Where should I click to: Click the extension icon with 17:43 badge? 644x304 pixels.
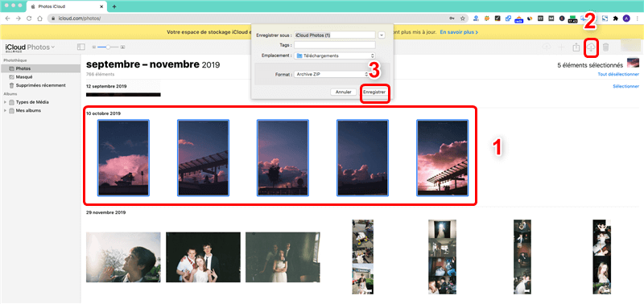[x=572, y=18]
